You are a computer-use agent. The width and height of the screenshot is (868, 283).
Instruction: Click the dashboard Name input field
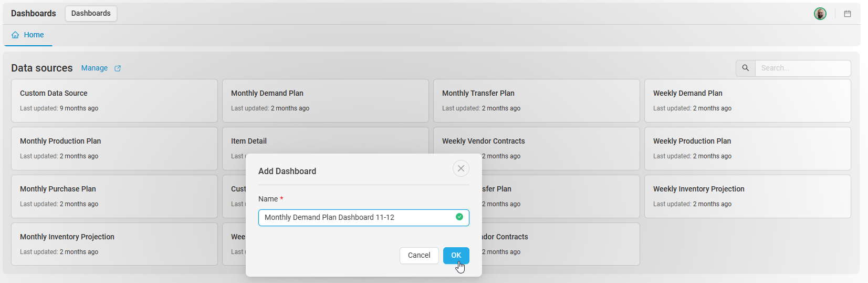point(364,218)
